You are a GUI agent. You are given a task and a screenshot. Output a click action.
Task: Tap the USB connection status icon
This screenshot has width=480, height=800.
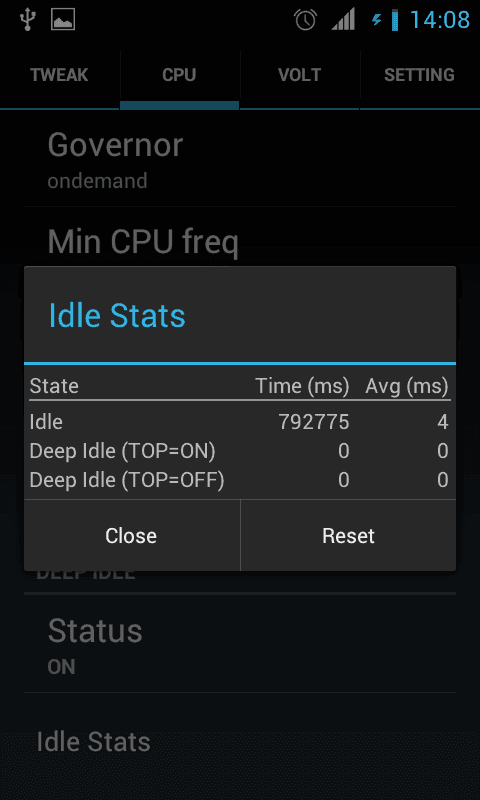pos(27,20)
